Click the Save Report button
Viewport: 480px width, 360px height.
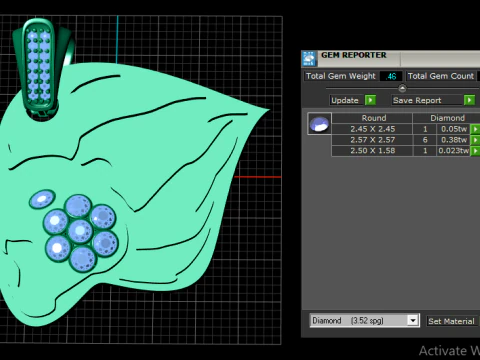(427, 100)
